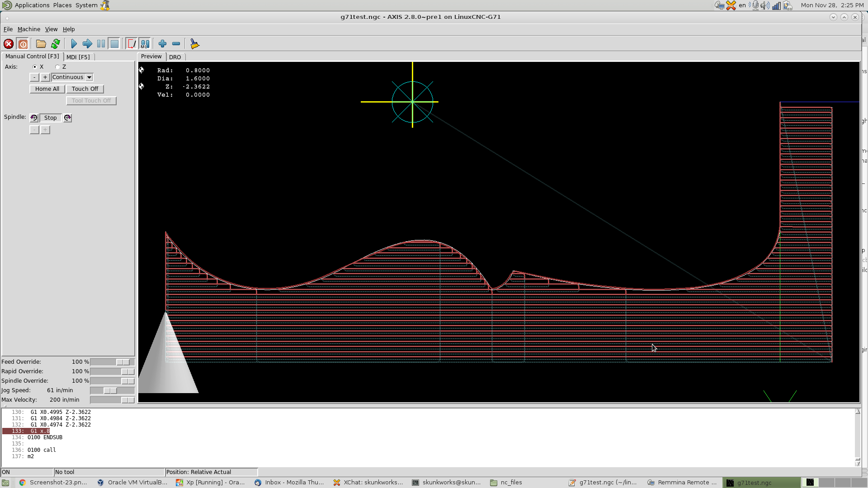Select the Preview tab
868x488 pixels.
tap(151, 56)
